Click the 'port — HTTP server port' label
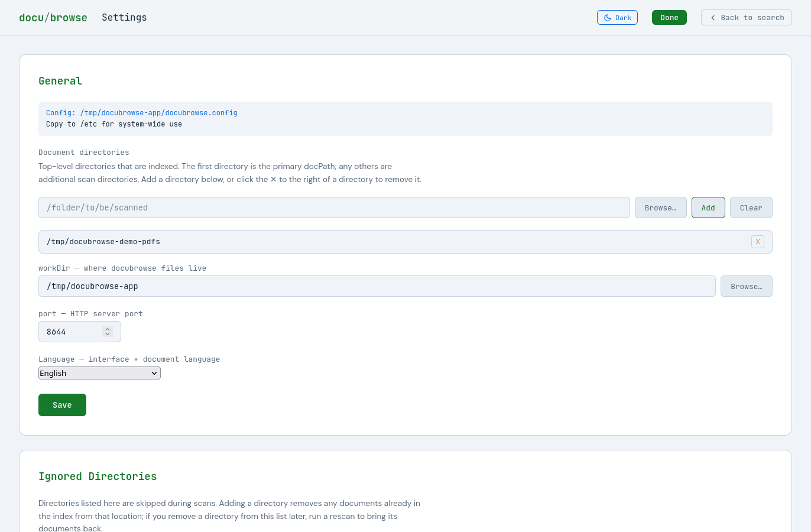811x532 pixels. tap(90, 314)
